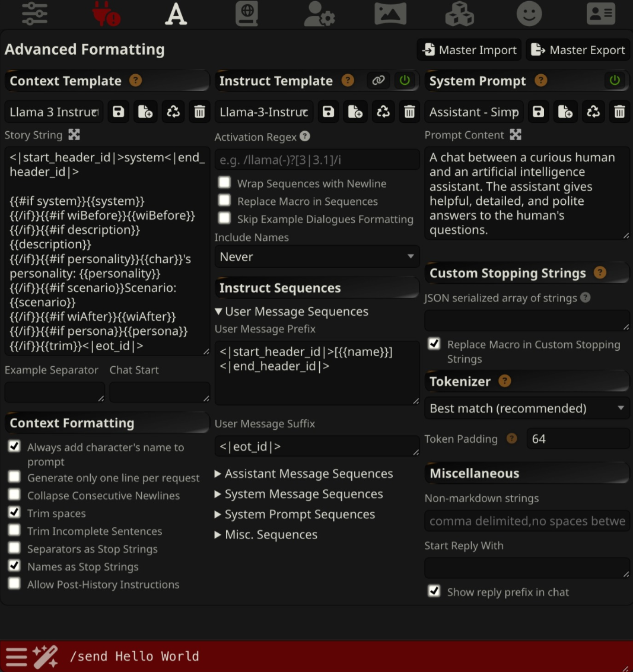This screenshot has width=633, height=672.
Task: Click the Master Import button
Action: coord(469,50)
